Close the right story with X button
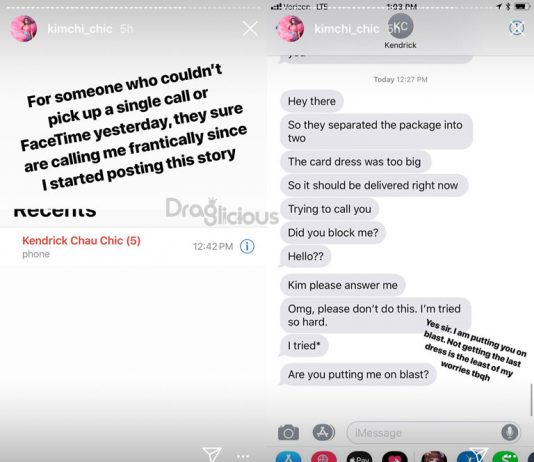This screenshot has width=534, height=462. coord(517,28)
